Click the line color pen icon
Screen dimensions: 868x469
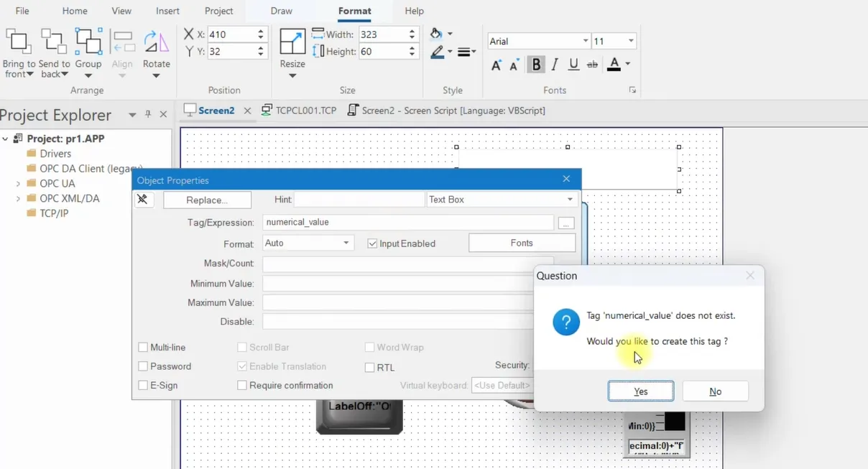436,52
